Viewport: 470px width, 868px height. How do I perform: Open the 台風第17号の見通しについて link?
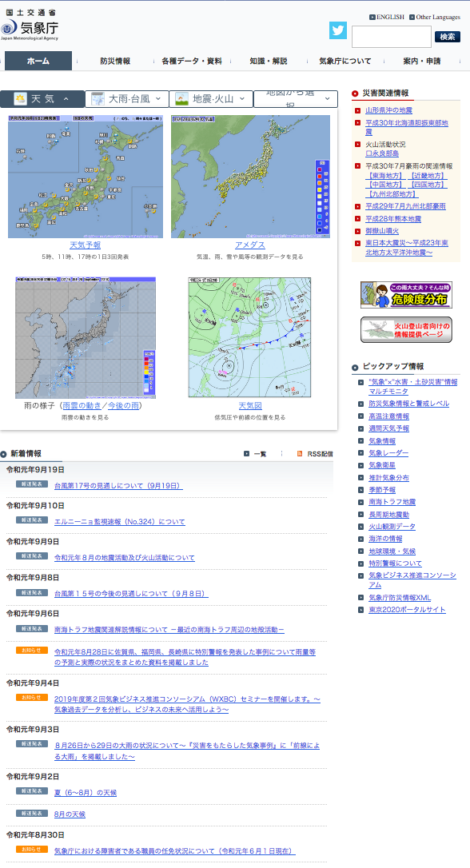[118, 486]
